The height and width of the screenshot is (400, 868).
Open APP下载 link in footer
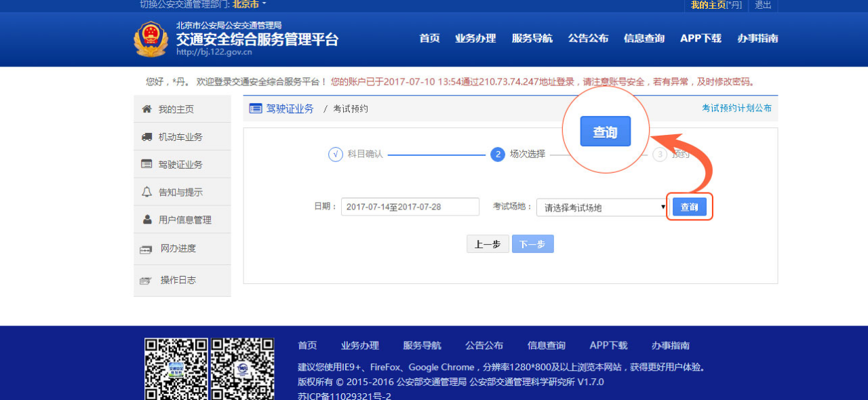coord(608,346)
